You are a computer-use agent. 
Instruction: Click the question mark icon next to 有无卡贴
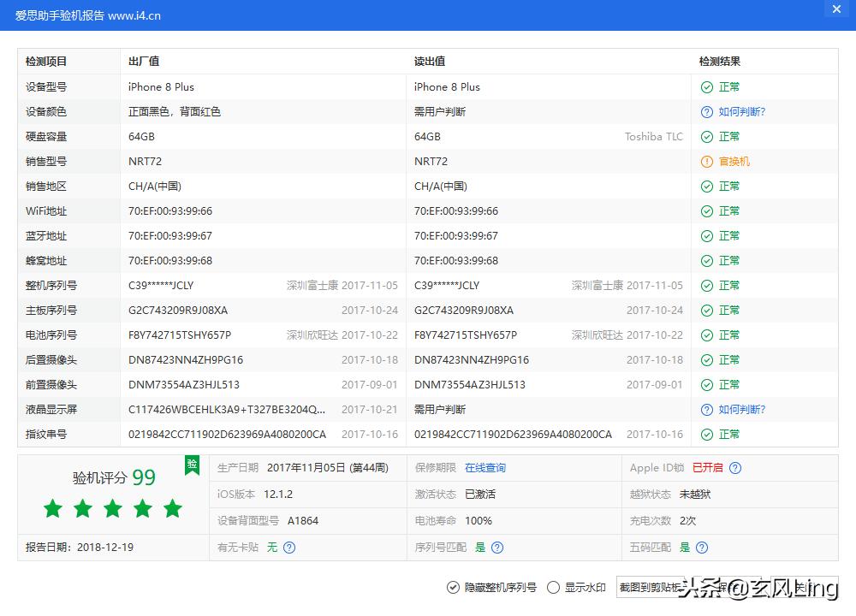point(288,547)
